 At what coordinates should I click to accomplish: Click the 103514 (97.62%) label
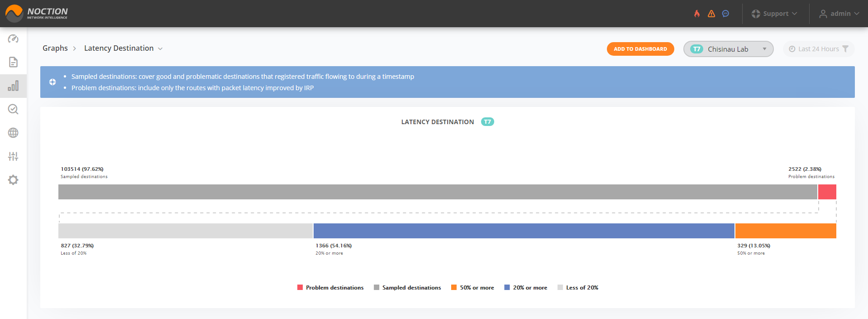coord(82,169)
